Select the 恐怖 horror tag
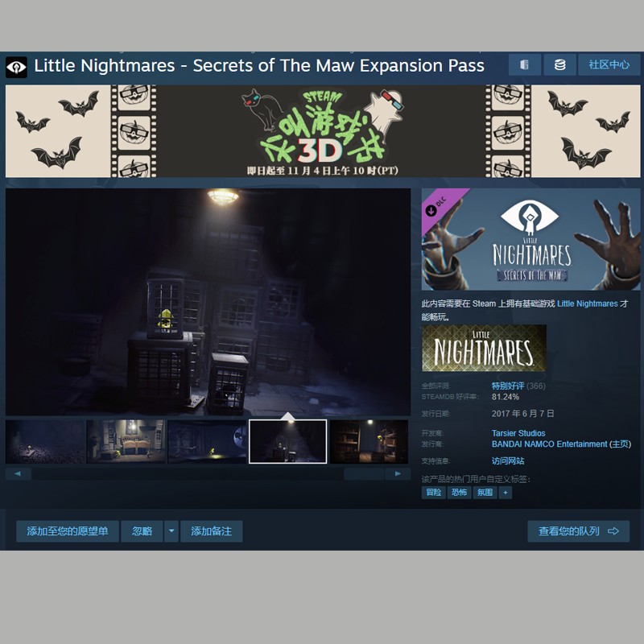The width and height of the screenshot is (644, 644). click(x=459, y=493)
